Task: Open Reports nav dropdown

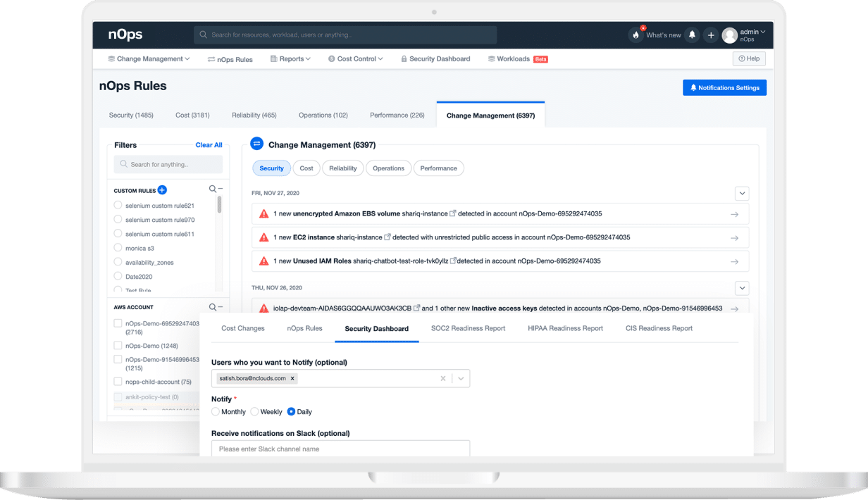Action: click(x=290, y=58)
